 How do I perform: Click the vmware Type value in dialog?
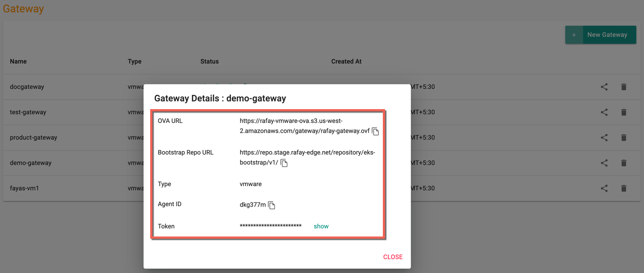250,184
